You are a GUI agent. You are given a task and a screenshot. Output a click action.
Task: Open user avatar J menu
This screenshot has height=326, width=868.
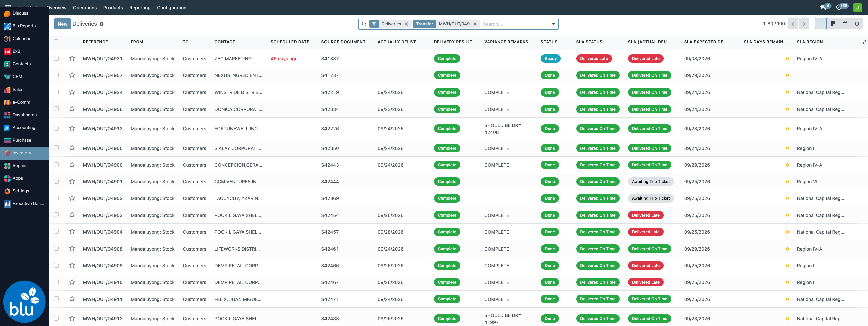pyautogui.click(x=858, y=7)
